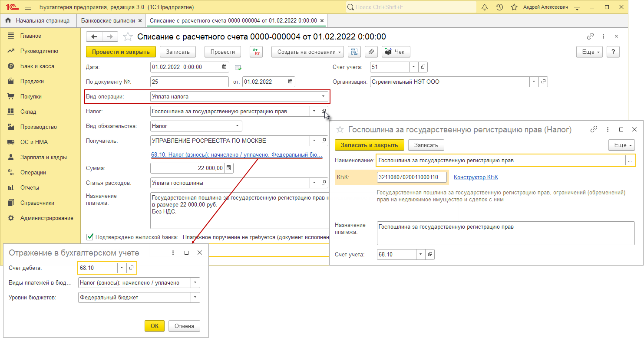The image size is (644, 338).
Task: Click the search field Поиск Ctrl+Shift+F
Action: (411, 7)
